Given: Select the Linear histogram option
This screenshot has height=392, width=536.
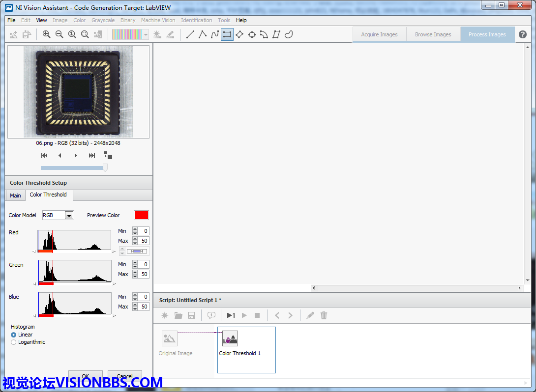Looking at the screenshot, I should pos(14,335).
